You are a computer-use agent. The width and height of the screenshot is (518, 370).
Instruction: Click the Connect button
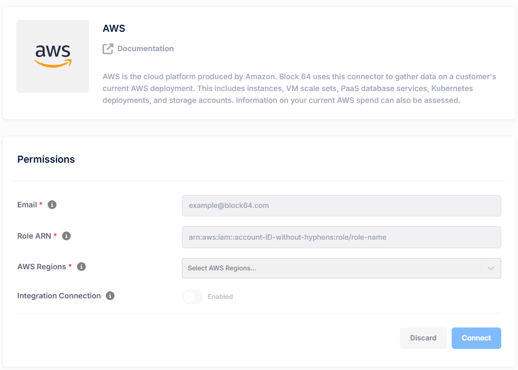[x=476, y=338]
